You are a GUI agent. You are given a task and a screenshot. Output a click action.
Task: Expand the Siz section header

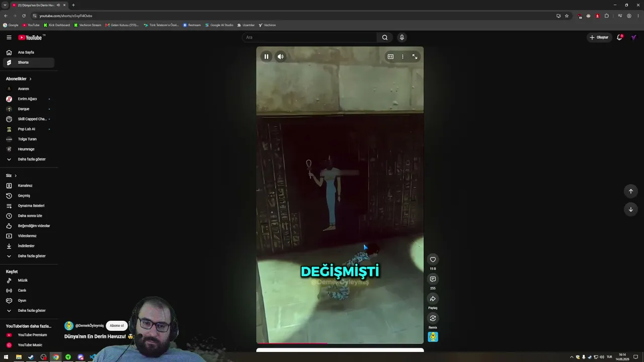11,175
